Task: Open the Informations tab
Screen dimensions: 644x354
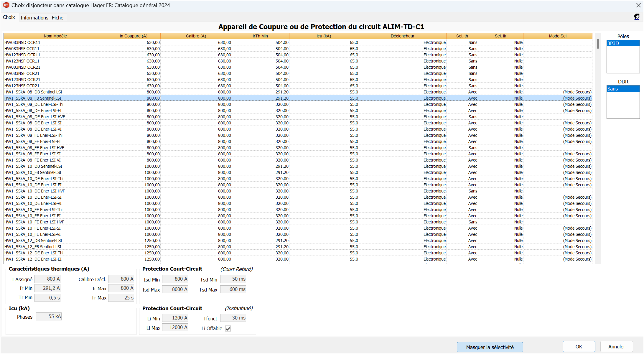Action: [x=34, y=18]
